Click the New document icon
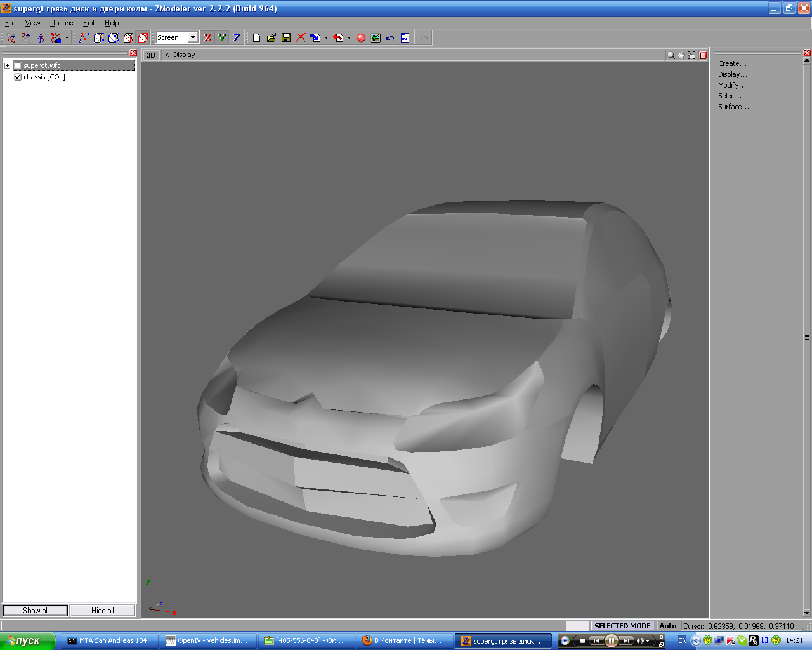Screen dimensions: 812x650 coord(256,38)
